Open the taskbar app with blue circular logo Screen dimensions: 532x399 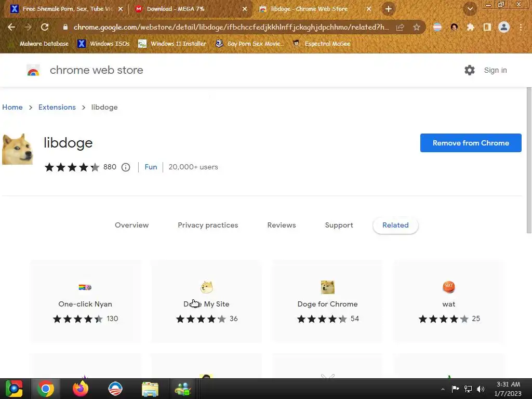tap(115, 389)
